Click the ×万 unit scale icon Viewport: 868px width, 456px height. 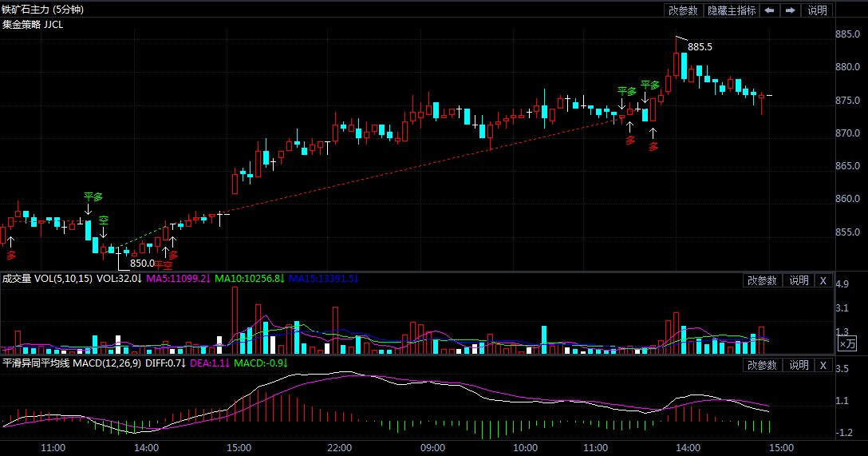point(847,344)
